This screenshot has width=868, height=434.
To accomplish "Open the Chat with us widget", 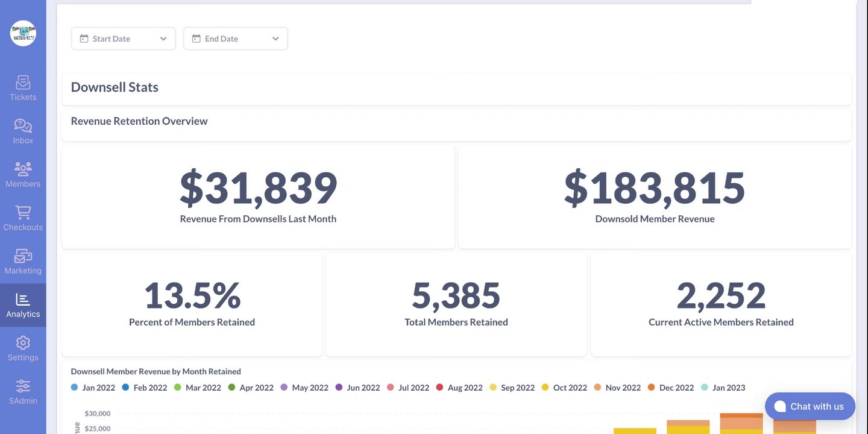I will coord(810,406).
